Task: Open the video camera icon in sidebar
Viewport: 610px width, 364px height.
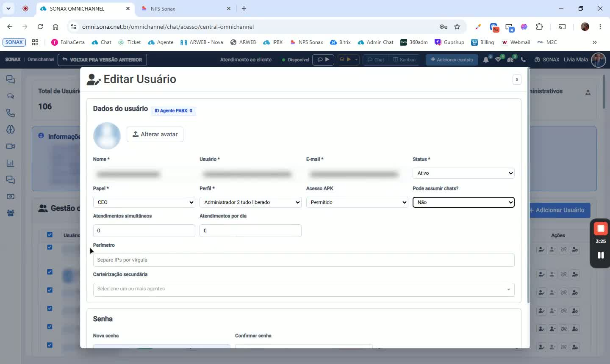Action: [x=11, y=146]
